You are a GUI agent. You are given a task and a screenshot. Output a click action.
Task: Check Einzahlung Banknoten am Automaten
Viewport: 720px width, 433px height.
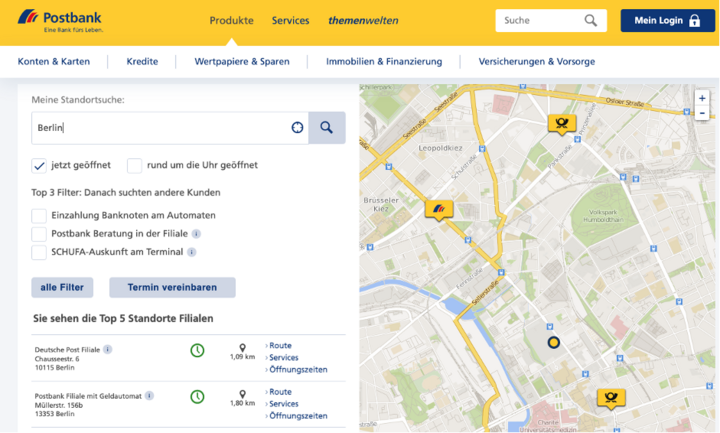pos(39,215)
